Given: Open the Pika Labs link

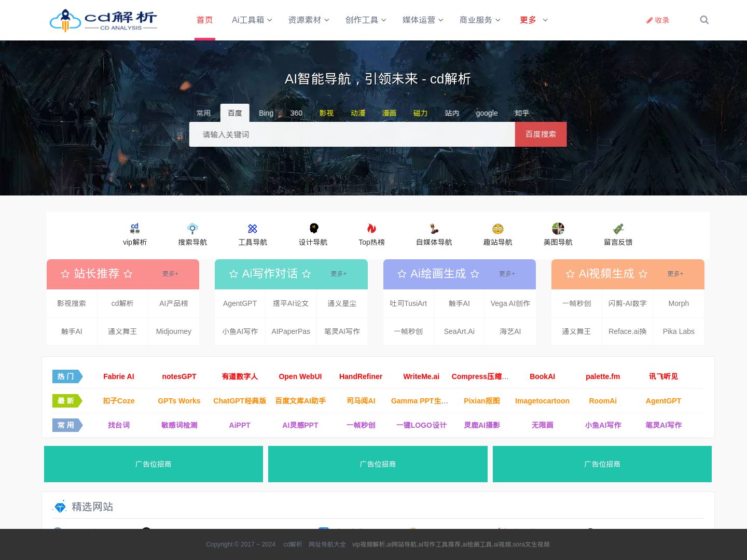Looking at the screenshot, I should [x=679, y=331].
